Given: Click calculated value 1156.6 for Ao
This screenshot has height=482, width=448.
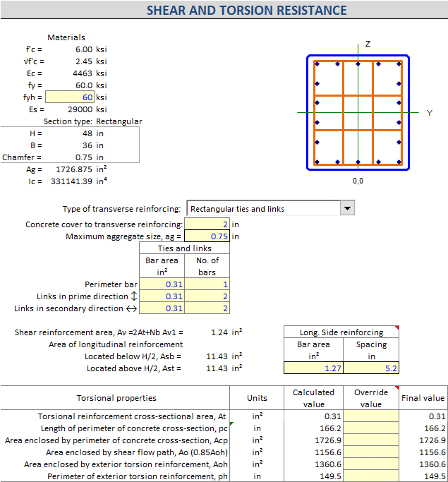Looking at the screenshot, I should [x=328, y=452].
